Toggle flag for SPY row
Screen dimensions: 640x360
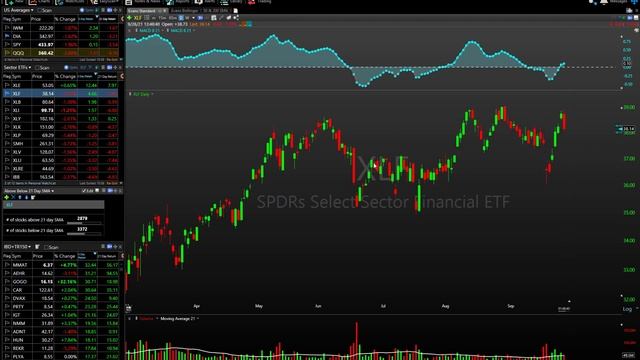pos(7,44)
